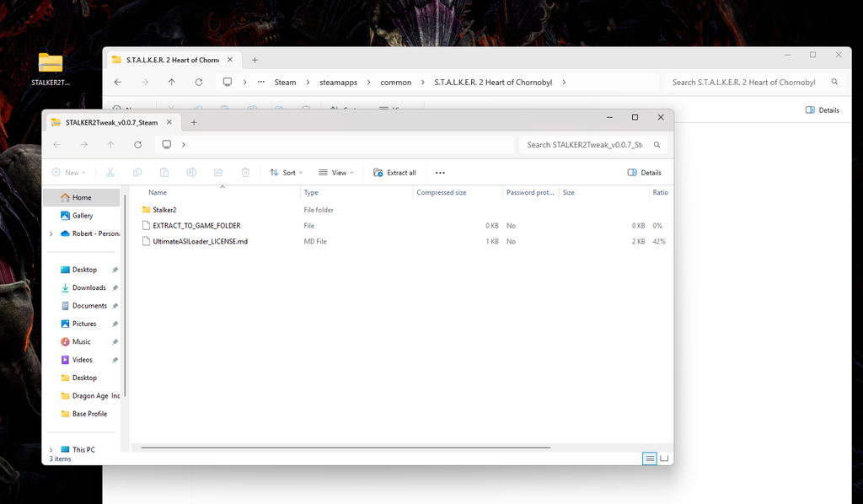The height and width of the screenshot is (504, 863).
Task: Add new tab in S.T.A.L.K.E.R. 2 window
Action: [255, 60]
